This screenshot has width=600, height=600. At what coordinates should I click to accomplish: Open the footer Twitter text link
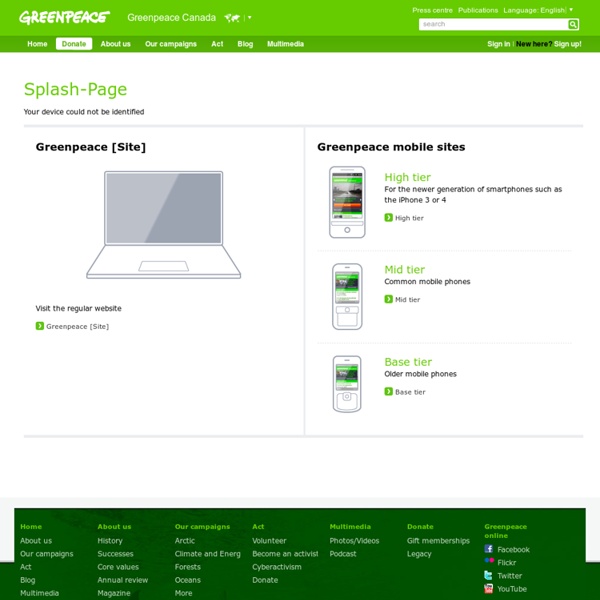tap(509, 576)
